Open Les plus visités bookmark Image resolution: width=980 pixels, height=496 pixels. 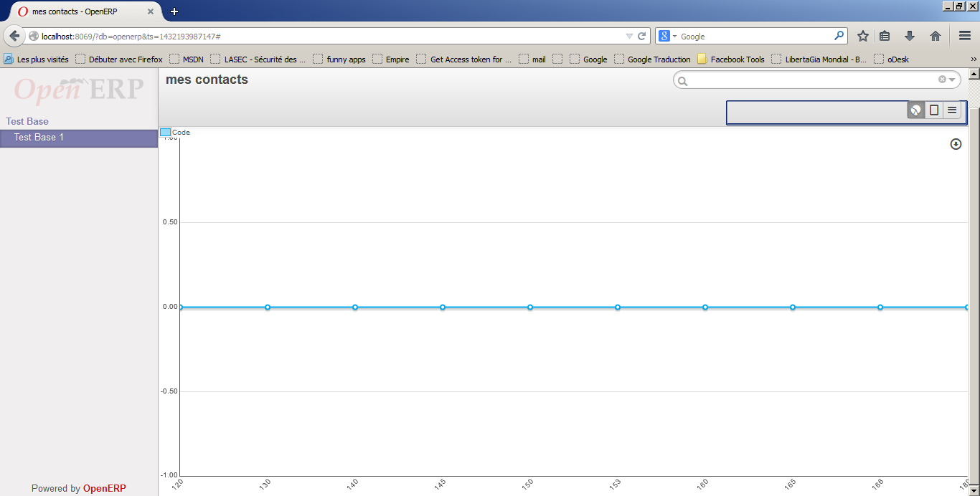point(36,59)
